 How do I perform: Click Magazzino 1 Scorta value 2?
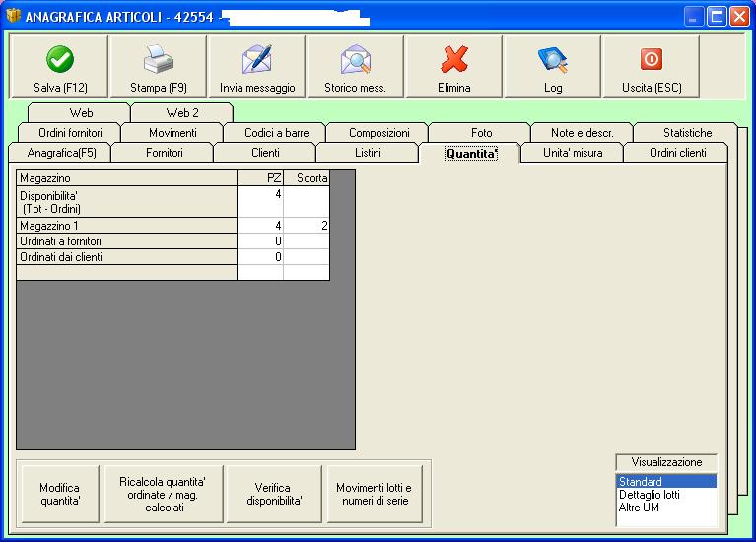(x=307, y=226)
